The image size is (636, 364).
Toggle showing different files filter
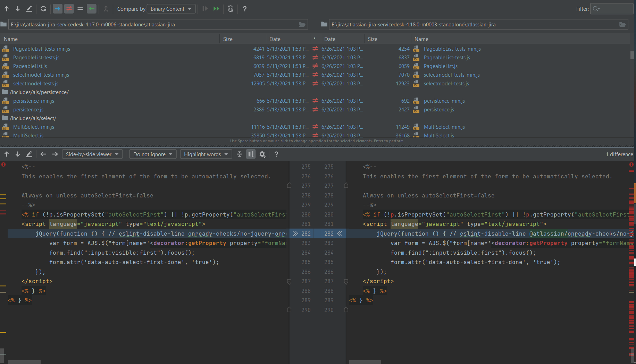coord(69,9)
